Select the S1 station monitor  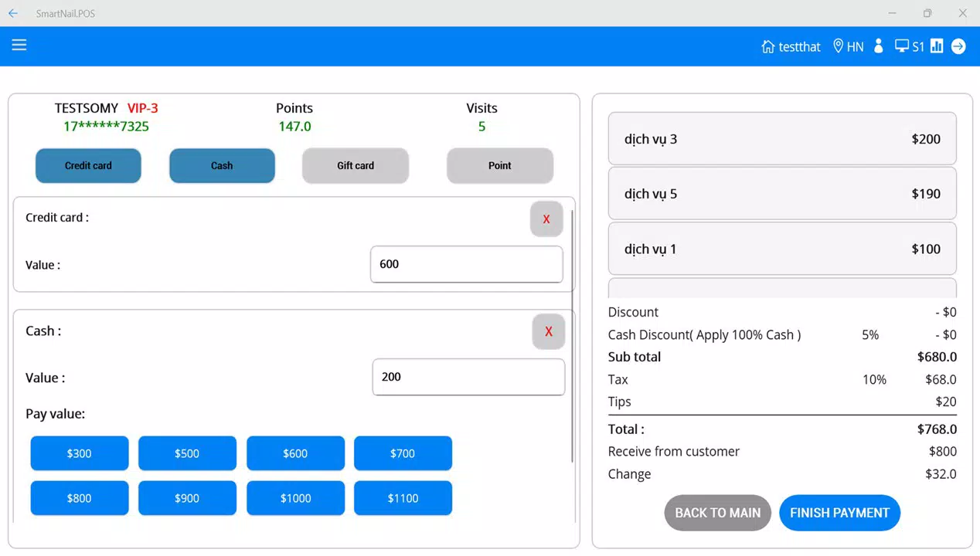[x=909, y=46]
